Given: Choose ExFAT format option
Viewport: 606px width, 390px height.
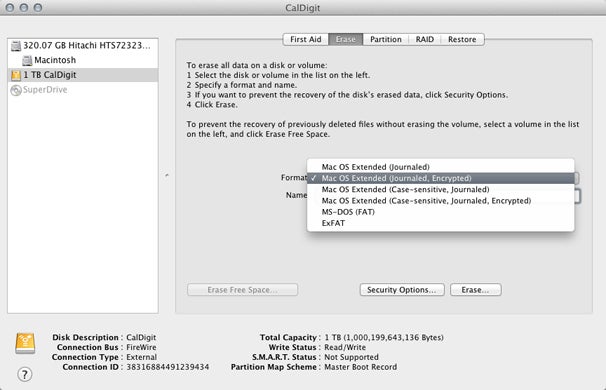Looking at the screenshot, I should coord(441,223).
